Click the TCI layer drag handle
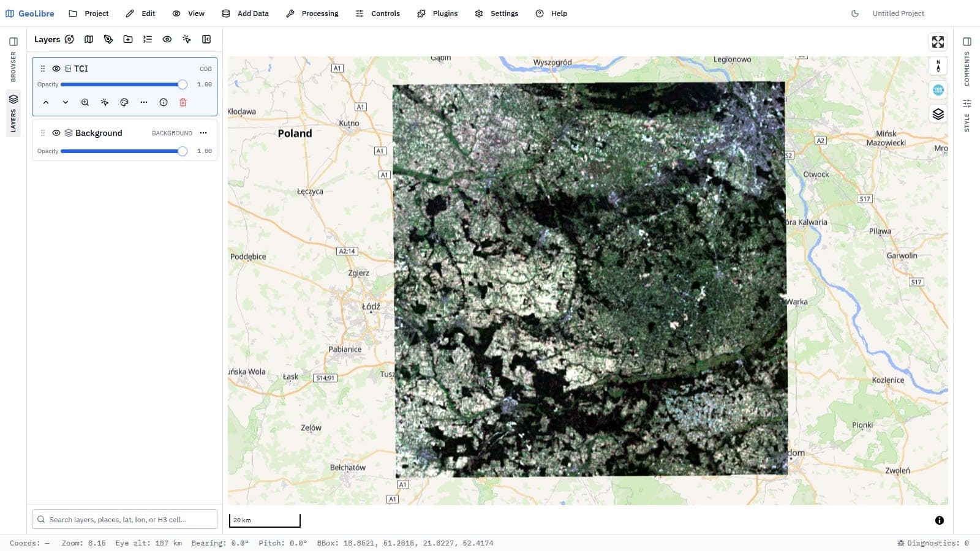 click(43, 69)
